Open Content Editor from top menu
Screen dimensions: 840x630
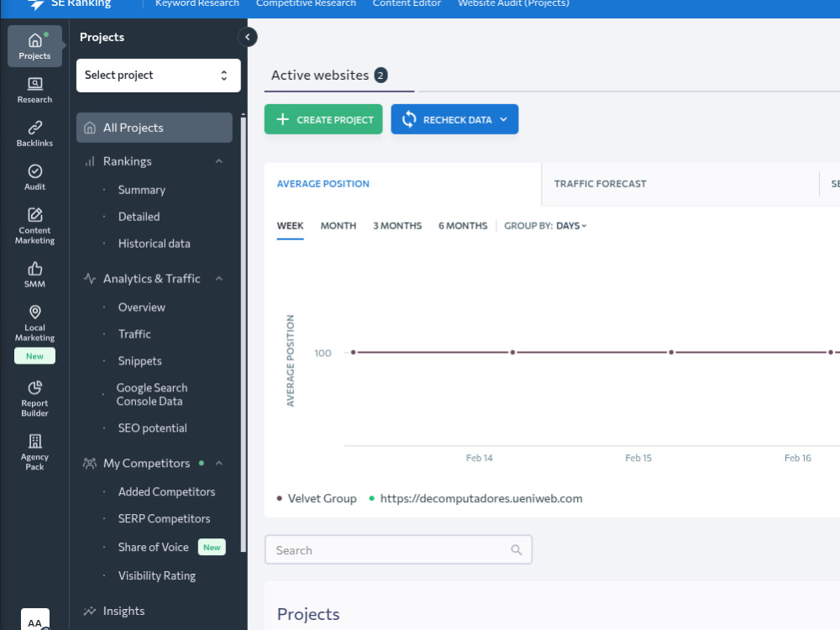coord(407,3)
